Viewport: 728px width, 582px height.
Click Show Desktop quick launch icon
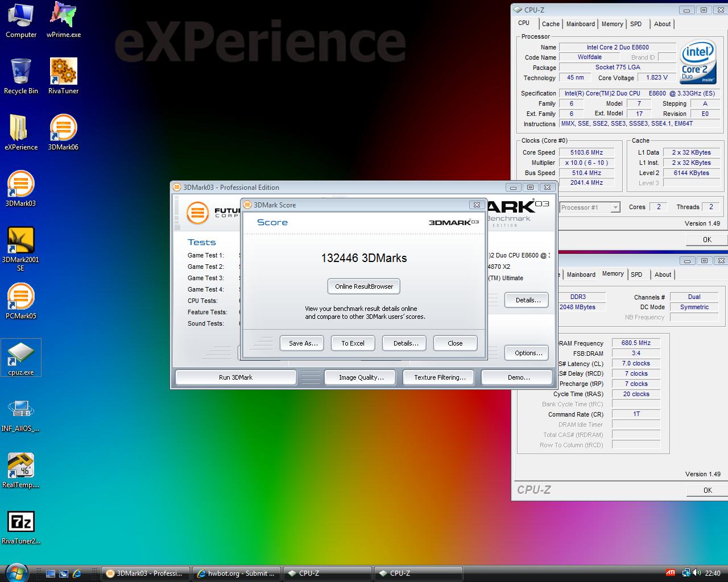click(x=51, y=573)
